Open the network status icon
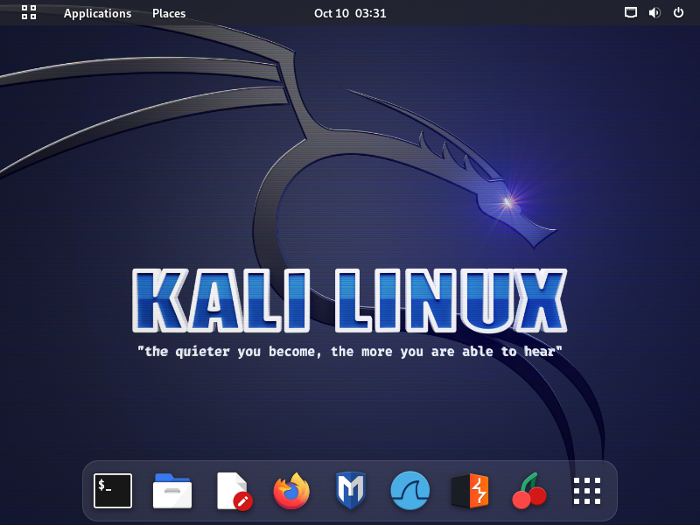This screenshot has height=525, width=700. 630,12
